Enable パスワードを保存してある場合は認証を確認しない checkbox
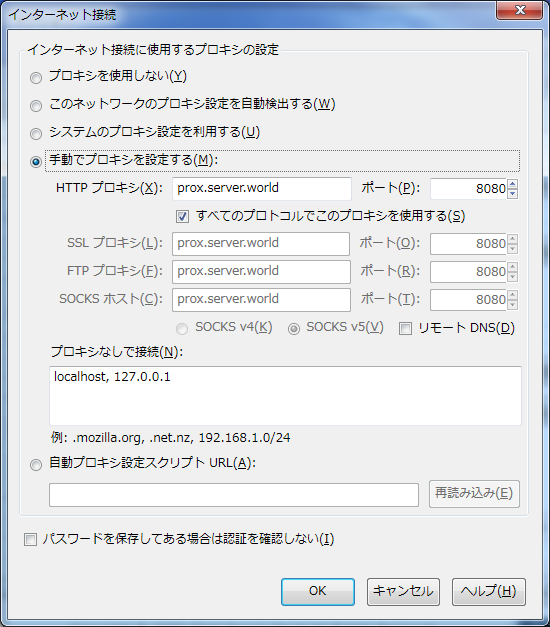Viewport: 550px width, 627px height. [x=30, y=539]
